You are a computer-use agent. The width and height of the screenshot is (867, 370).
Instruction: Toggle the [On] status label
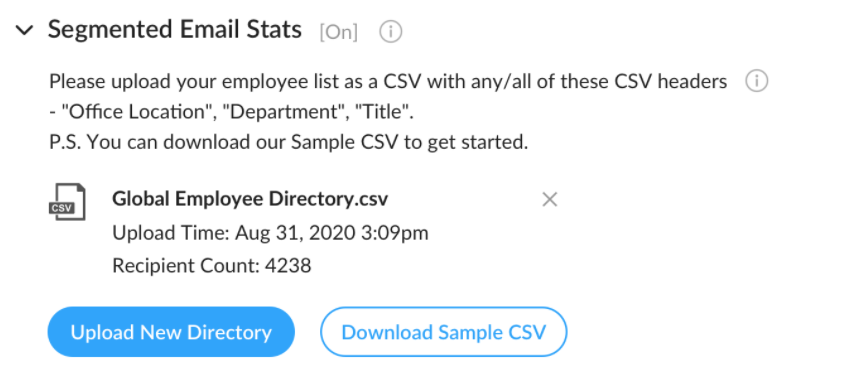(338, 32)
